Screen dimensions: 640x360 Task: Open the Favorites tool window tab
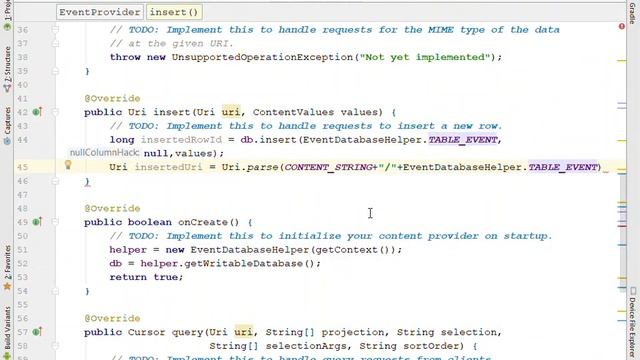click(x=7, y=268)
